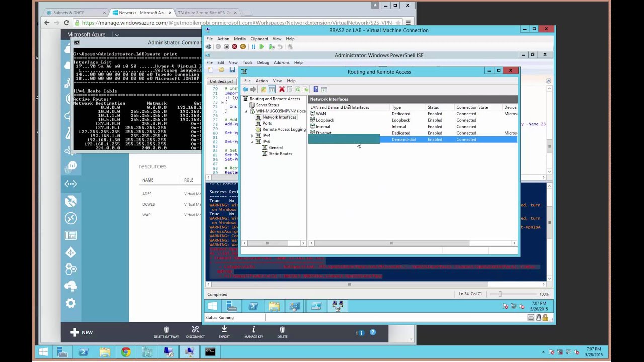Screen dimensions: 644x362
Task: Click the Azure portal help question mark icon
Action: [x=373, y=332]
